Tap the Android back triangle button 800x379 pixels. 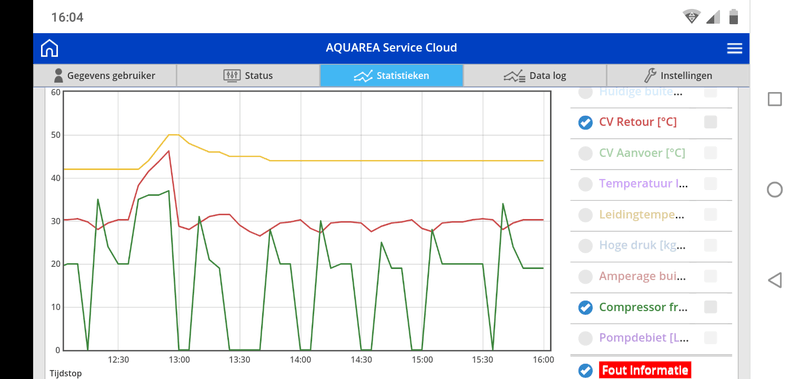point(774,280)
